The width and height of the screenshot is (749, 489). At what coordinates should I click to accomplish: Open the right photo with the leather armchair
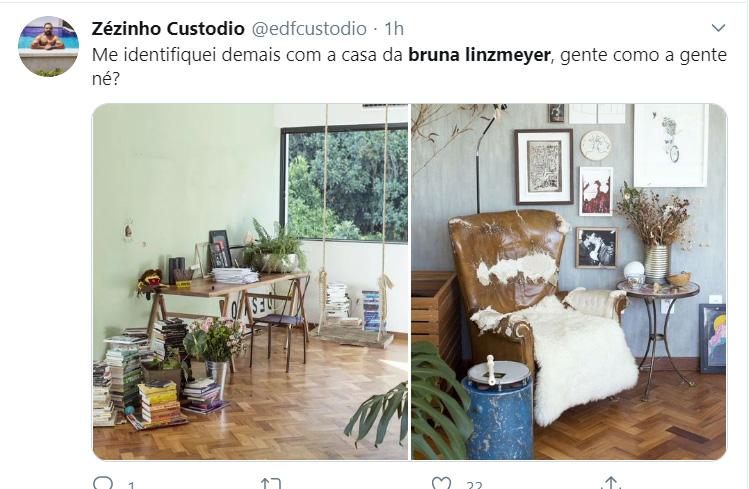tap(569, 282)
